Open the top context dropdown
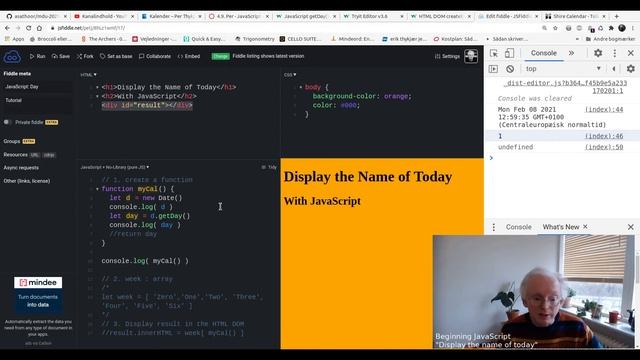The height and width of the screenshot is (360, 640). pyautogui.click(x=563, y=69)
